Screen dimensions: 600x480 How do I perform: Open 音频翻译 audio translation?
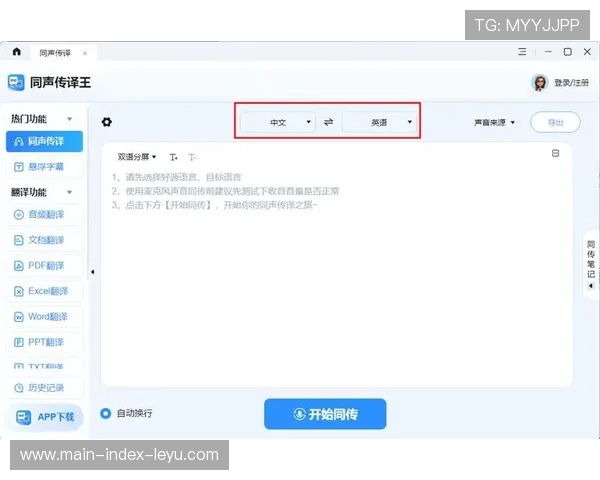point(44,214)
